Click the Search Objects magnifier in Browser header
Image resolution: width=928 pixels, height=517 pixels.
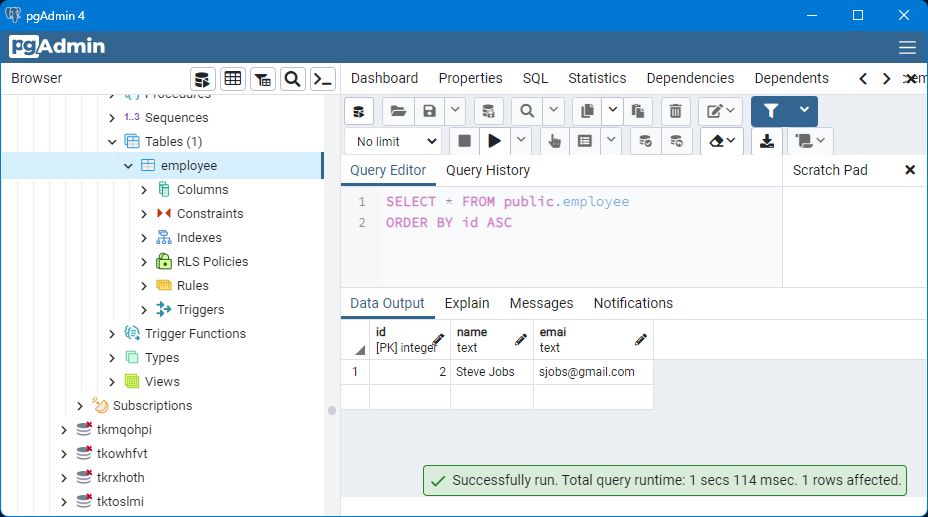click(x=292, y=79)
